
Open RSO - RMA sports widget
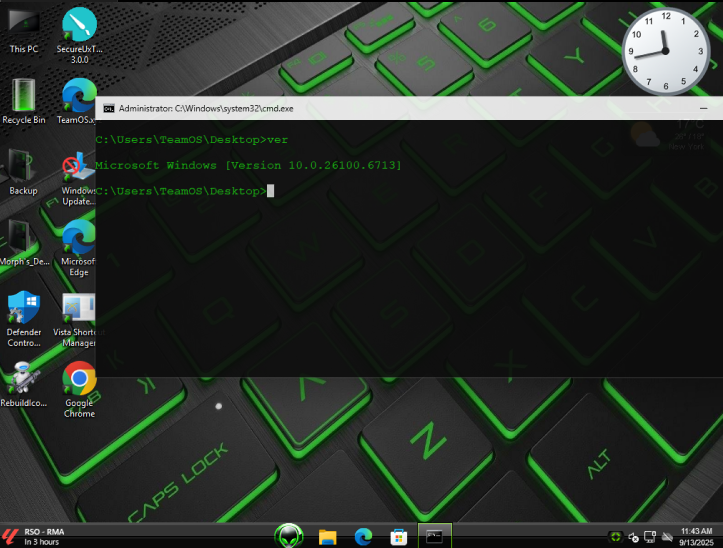33,536
